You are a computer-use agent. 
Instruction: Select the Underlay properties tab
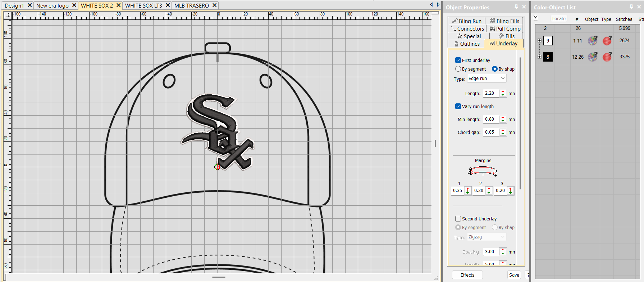click(x=504, y=44)
